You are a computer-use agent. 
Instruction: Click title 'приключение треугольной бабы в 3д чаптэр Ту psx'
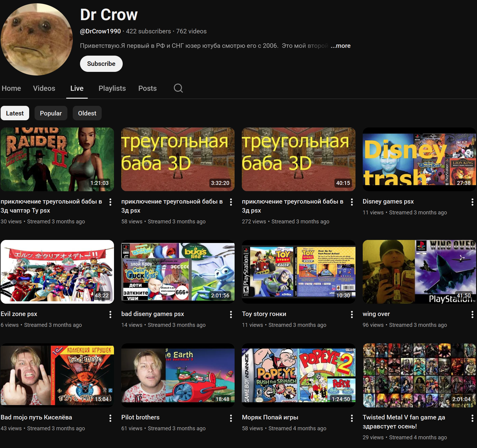[51, 206]
